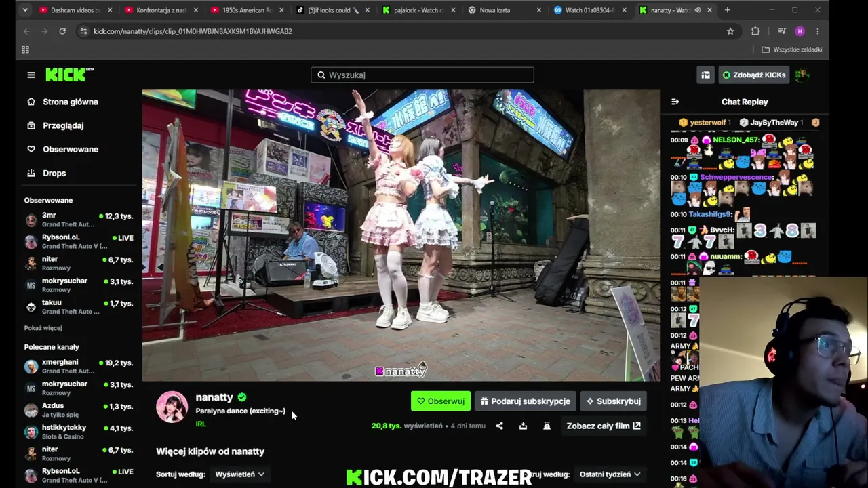Screen dimensions: 868x488
Task: Click the layout icon beside Zdobądź KICKs
Action: [x=706, y=75]
